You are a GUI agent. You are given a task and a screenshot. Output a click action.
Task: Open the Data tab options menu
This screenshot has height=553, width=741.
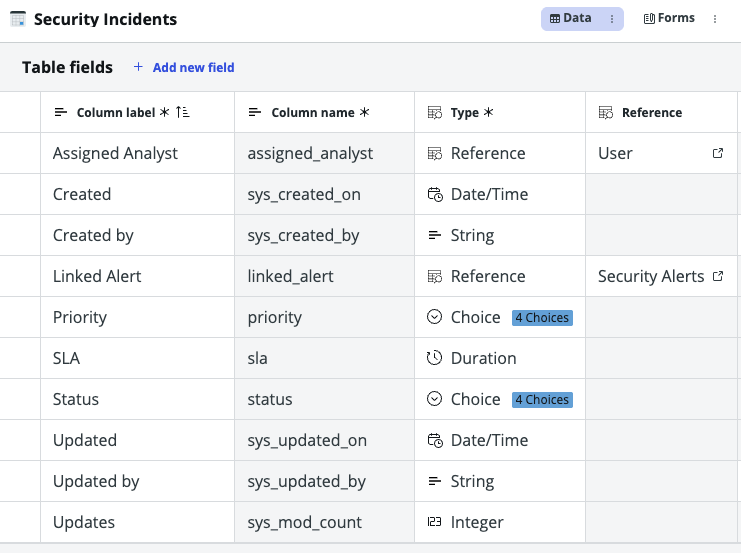click(x=612, y=19)
